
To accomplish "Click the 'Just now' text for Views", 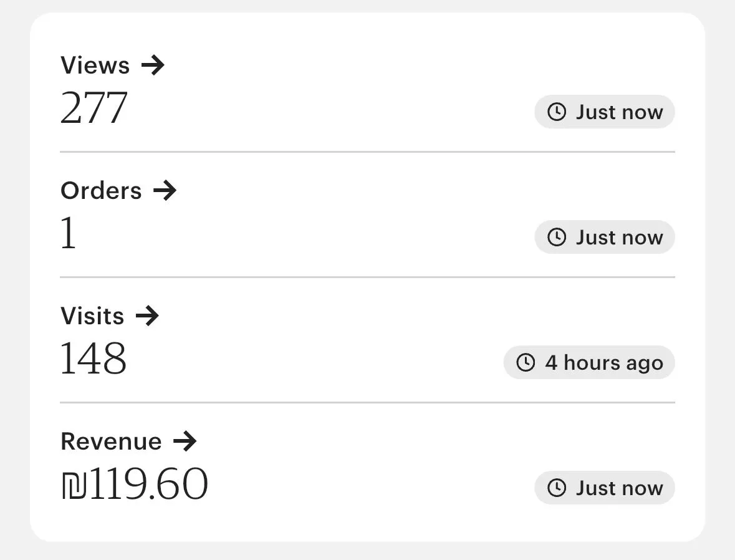I will pyautogui.click(x=619, y=112).
